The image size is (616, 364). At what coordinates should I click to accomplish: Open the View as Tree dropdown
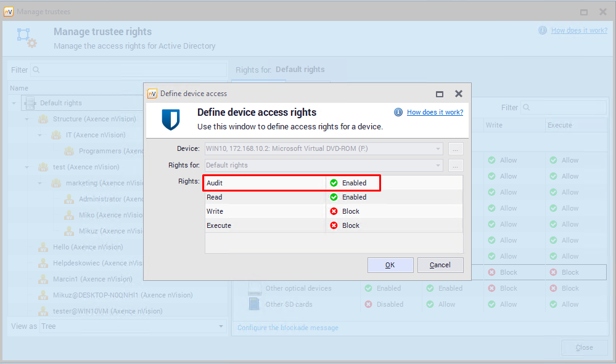pyautogui.click(x=220, y=326)
